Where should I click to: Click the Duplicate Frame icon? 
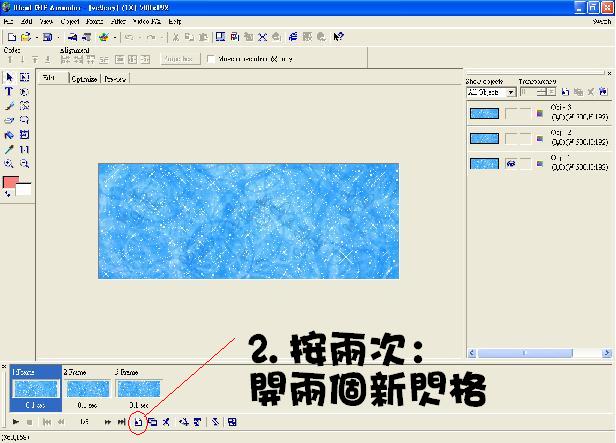(x=153, y=422)
